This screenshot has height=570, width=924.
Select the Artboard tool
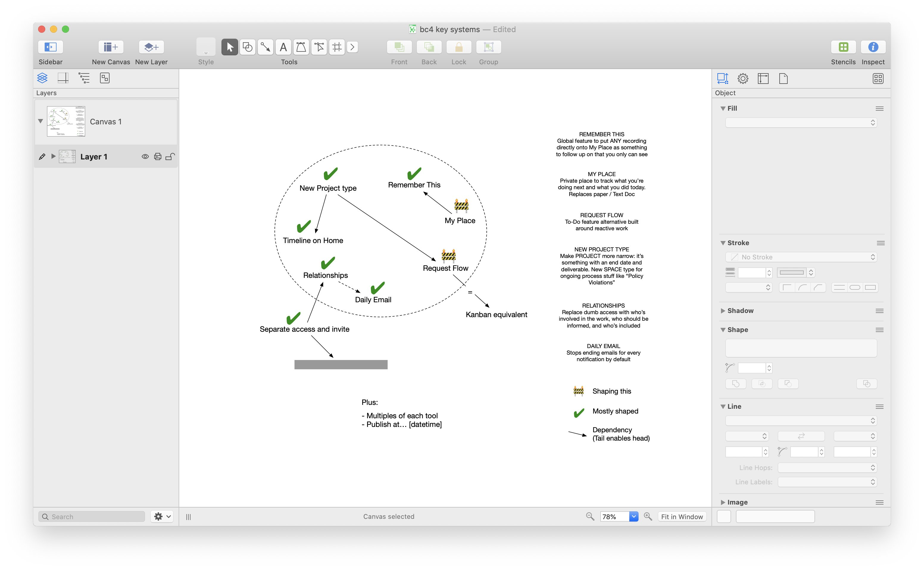click(337, 47)
